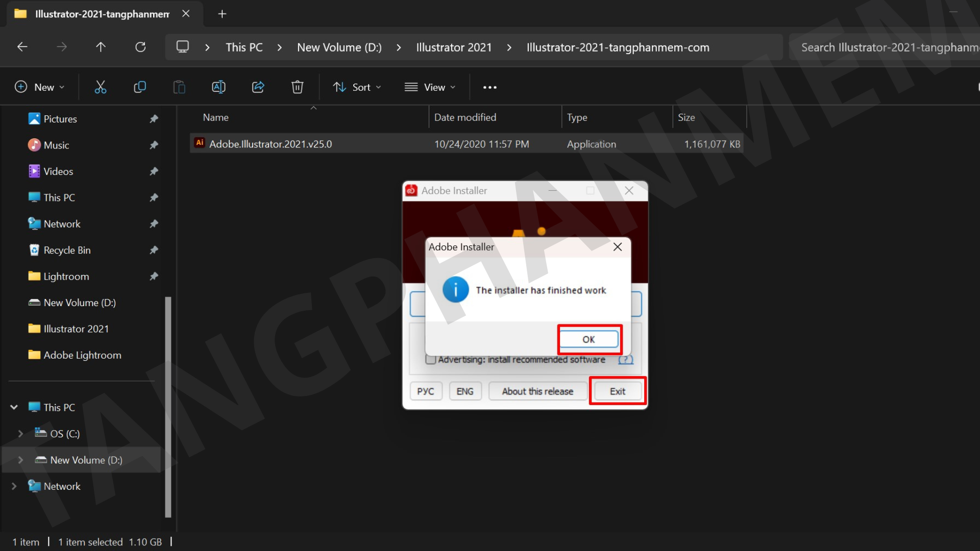Click the chevron after This PC in address bar
Viewport: 980px width, 551px height.
[280, 47]
